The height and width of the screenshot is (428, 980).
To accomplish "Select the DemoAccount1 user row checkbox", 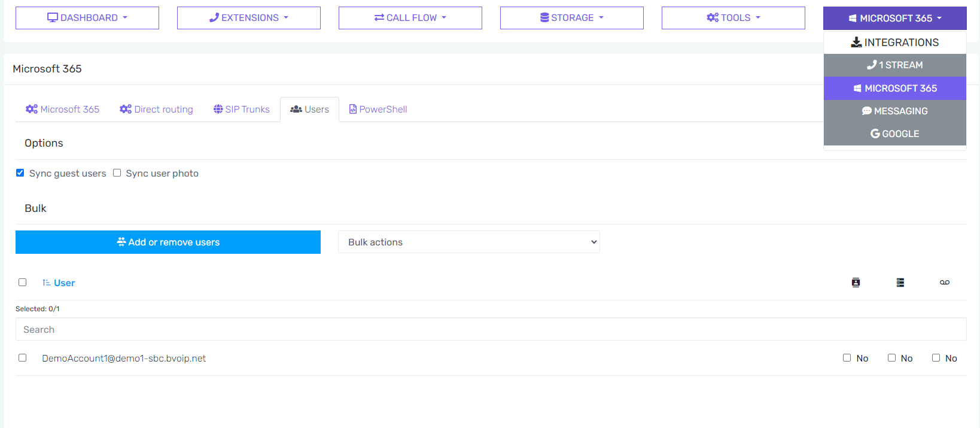I will 22,357.
